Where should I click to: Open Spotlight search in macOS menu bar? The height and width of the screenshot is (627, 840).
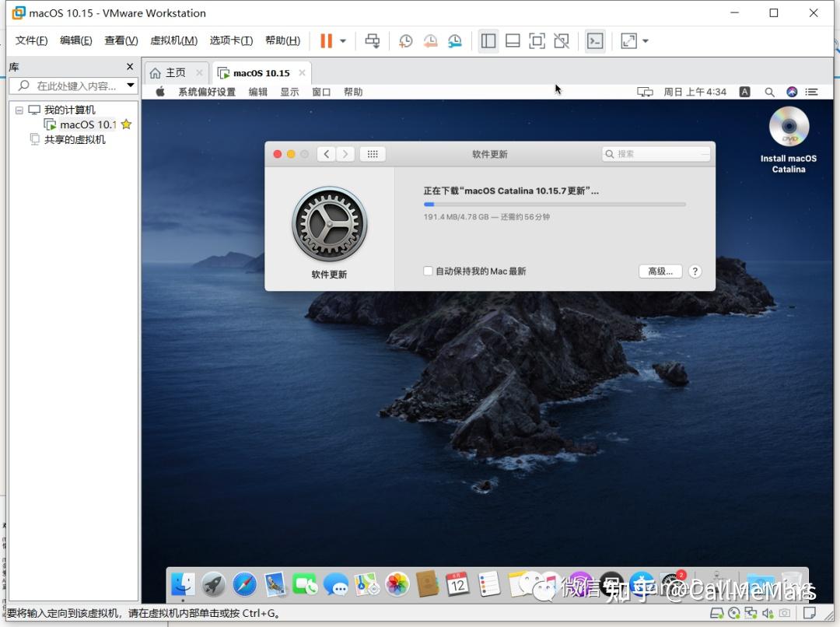pos(769,92)
